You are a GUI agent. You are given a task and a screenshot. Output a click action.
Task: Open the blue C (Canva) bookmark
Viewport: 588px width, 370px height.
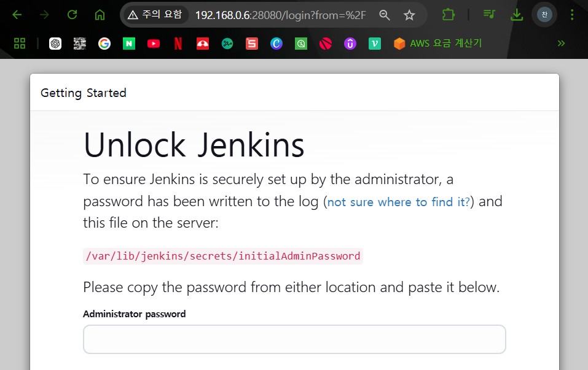(276, 44)
